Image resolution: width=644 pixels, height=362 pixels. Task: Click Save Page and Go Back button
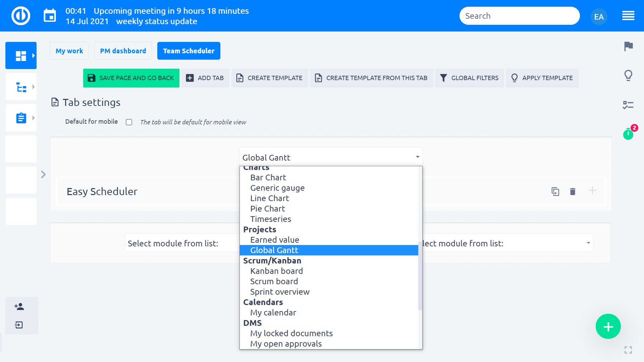click(x=131, y=78)
